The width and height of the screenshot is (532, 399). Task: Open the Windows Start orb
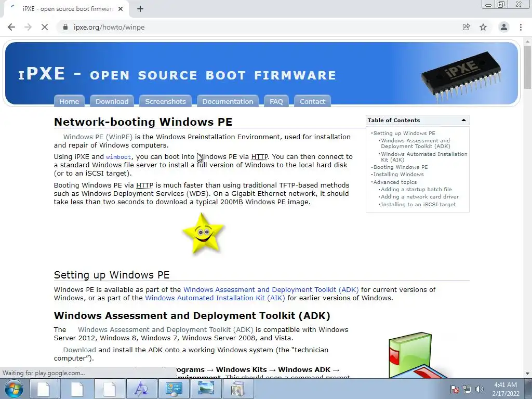pyautogui.click(x=14, y=389)
